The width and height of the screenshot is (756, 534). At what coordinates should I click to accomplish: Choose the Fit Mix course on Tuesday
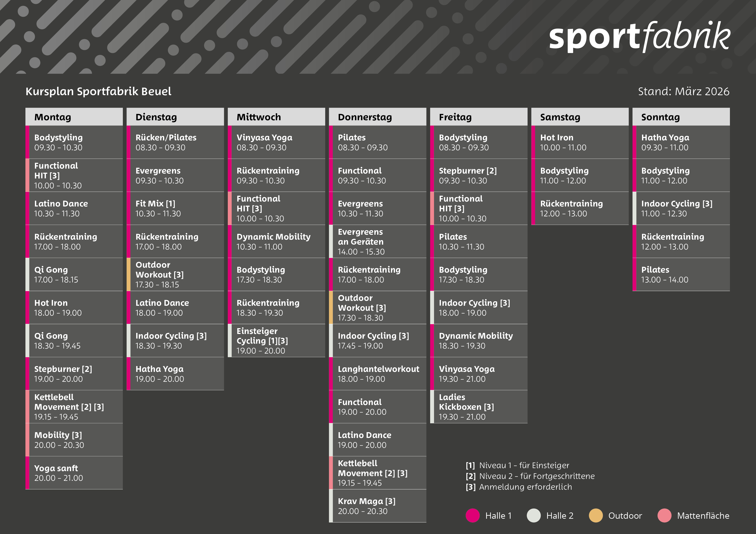click(175, 208)
